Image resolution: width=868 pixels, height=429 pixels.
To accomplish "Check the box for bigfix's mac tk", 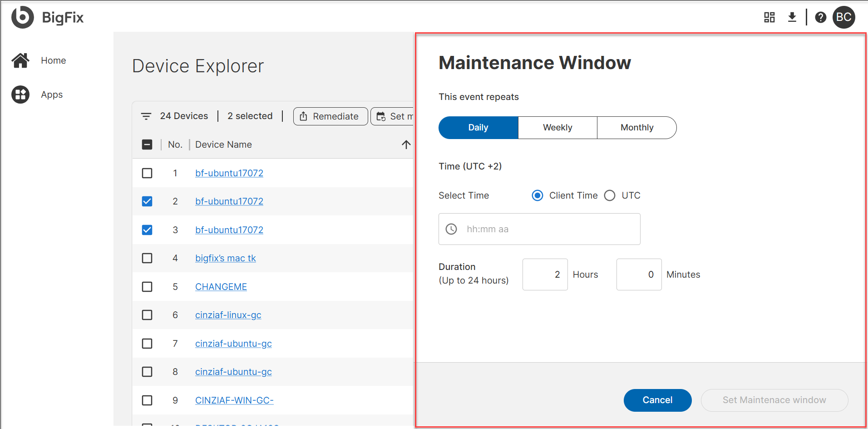I will pyautogui.click(x=147, y=258).
